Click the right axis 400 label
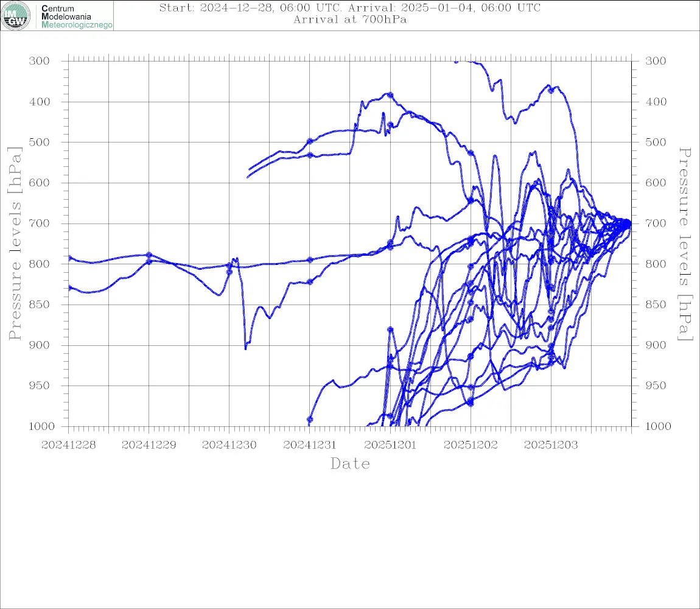Screen dimensions: 700x609 pyautogui.click(x=656, y=102)
